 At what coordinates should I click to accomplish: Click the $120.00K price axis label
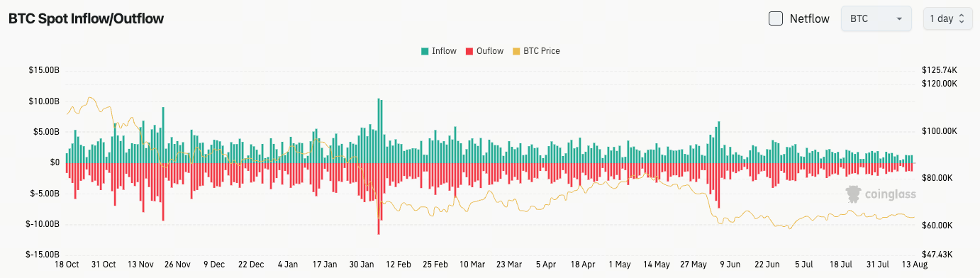point(940,83)
